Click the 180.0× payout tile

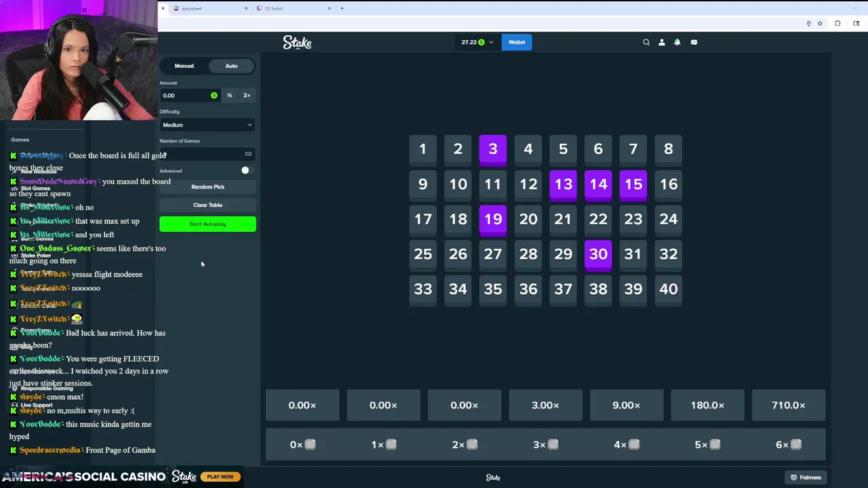coord(707,405)
